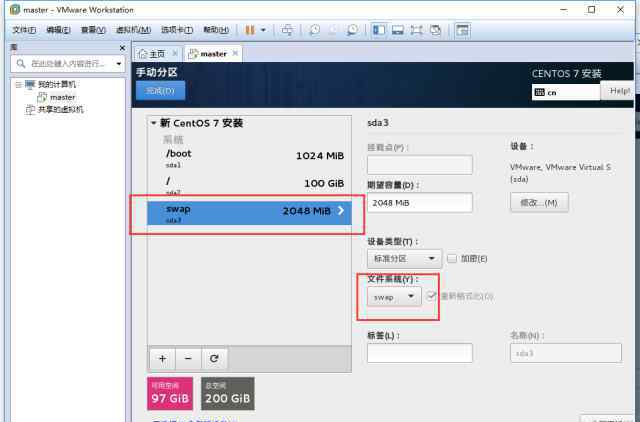Toggle the 加密(E) encrypt checkbox

pos(452,258)
